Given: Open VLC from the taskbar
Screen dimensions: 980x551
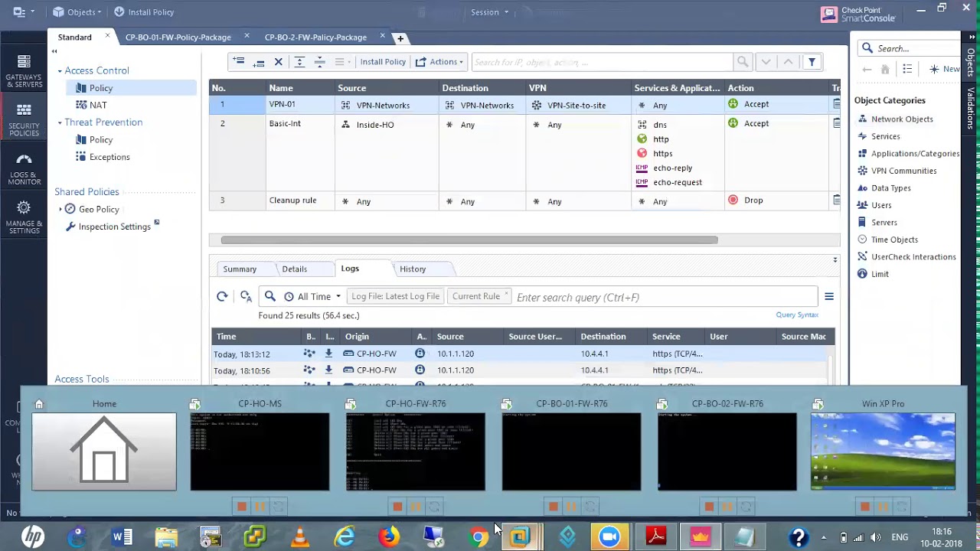Looking at the screenshot, I should [x=300, y=537].
